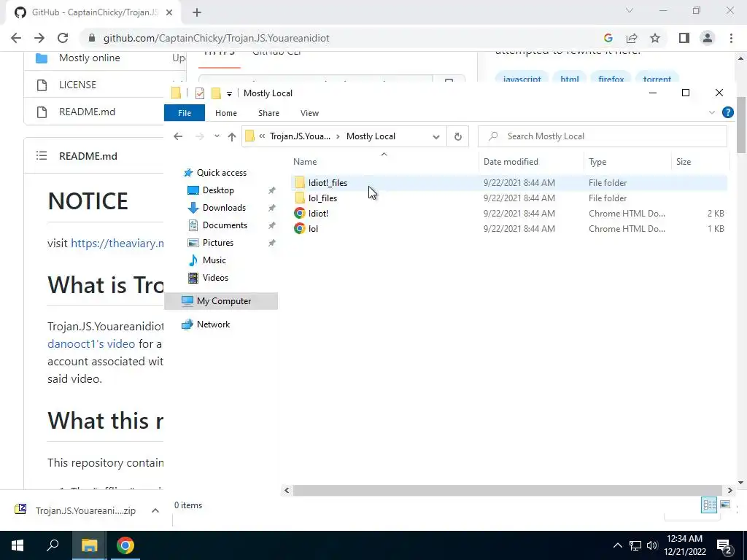The image size is (747, 560).
Task: Select My Computer in navigation pane
Action: click(221, 301)
